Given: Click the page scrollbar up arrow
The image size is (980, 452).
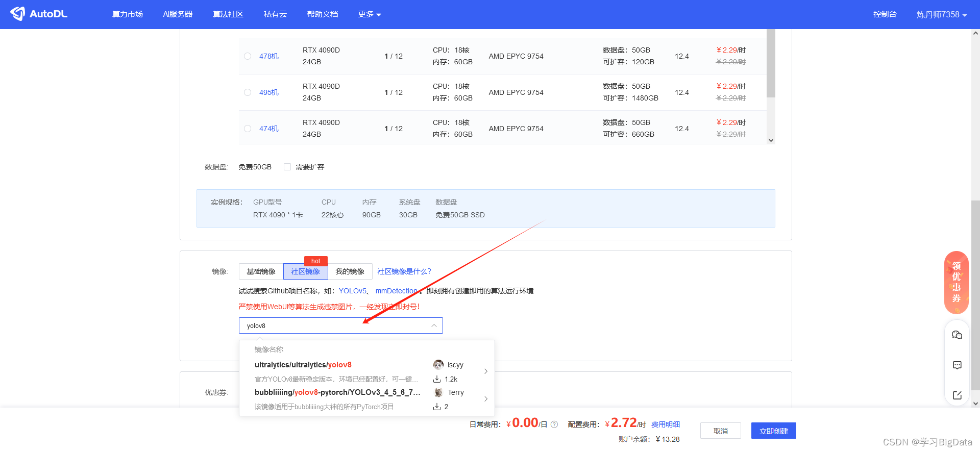Looking at the screenshot, I should tap(975, 34).
